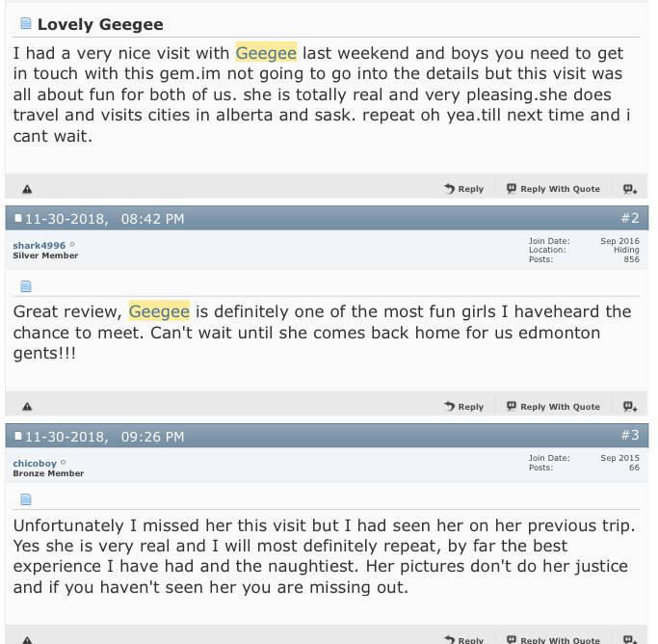Viewport: 658px width, 644px height.
Task: Multi-quote shark4996's post #2
Action: tap(629, 407)
